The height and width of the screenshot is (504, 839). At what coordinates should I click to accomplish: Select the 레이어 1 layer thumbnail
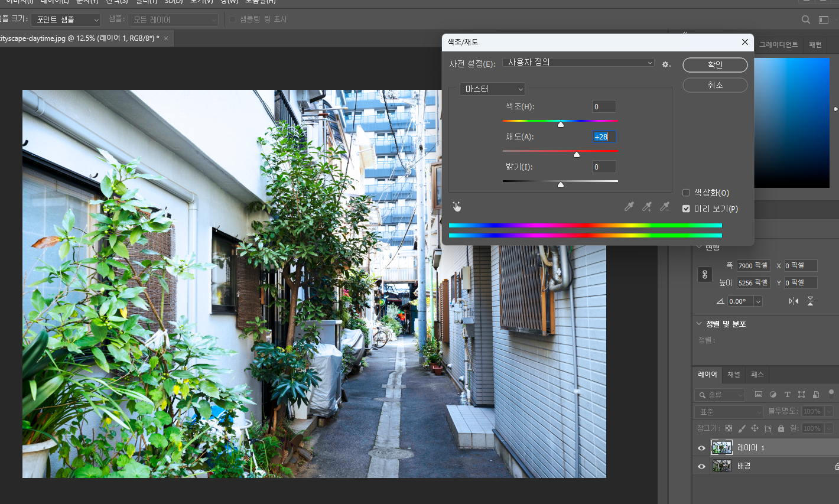(722, 448)
